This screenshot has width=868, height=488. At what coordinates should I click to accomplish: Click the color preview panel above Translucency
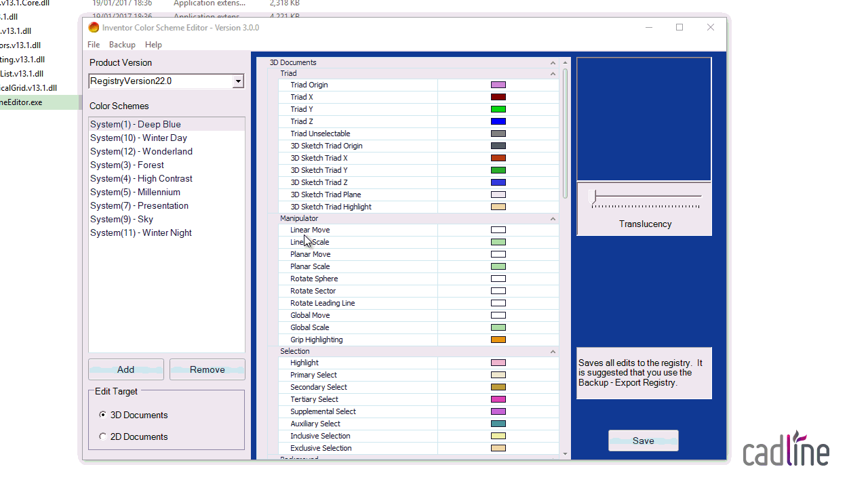[x=644, y=119]
